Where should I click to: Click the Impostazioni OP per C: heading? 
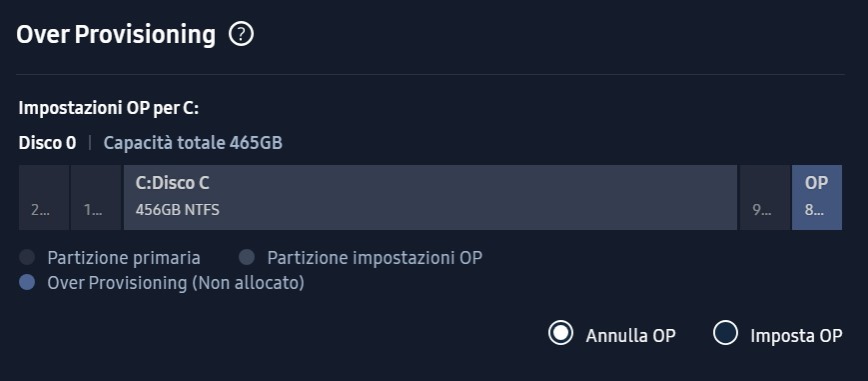point(109,108)
